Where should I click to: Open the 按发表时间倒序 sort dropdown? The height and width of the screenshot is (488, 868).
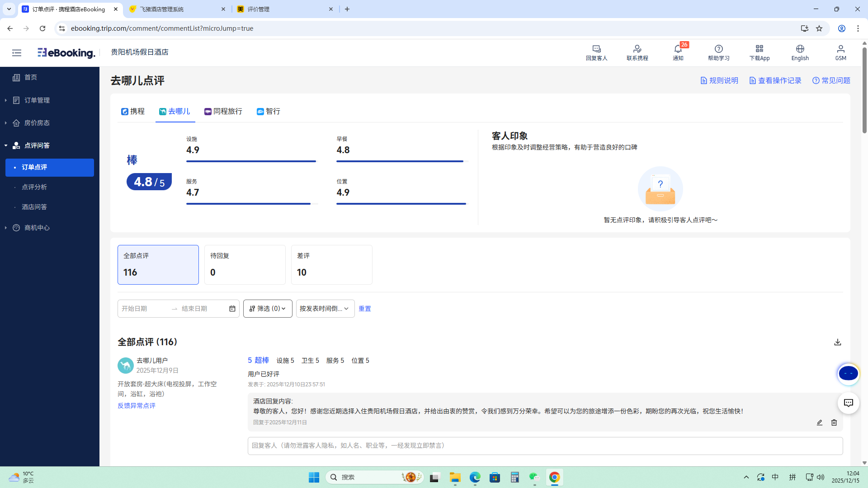[x=325, y=309]
